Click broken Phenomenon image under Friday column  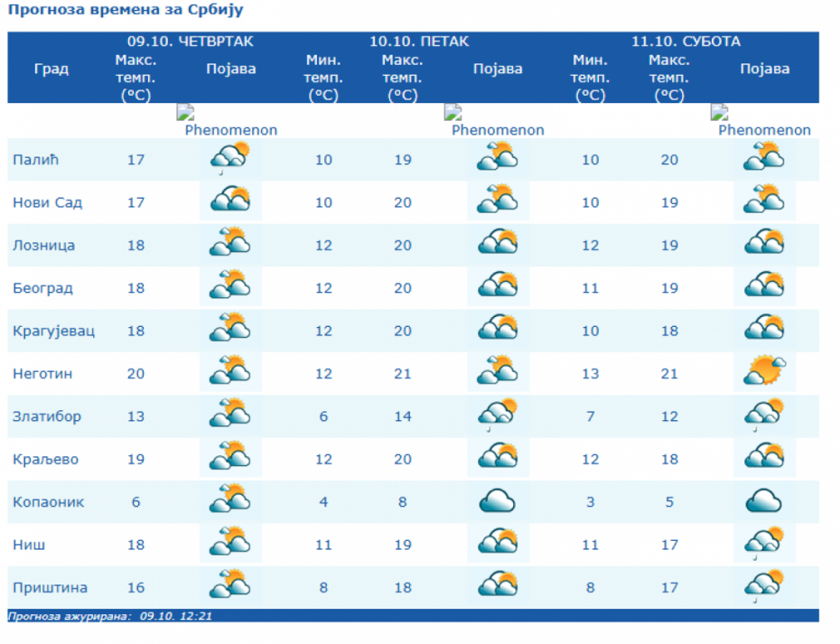pyautogui.click(x=497, y=121)
